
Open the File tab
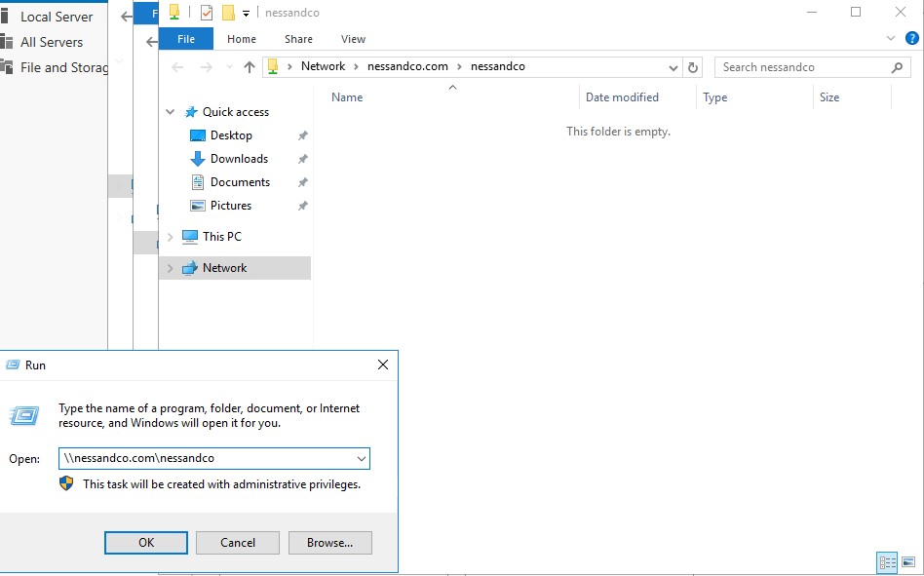[186, 39]
